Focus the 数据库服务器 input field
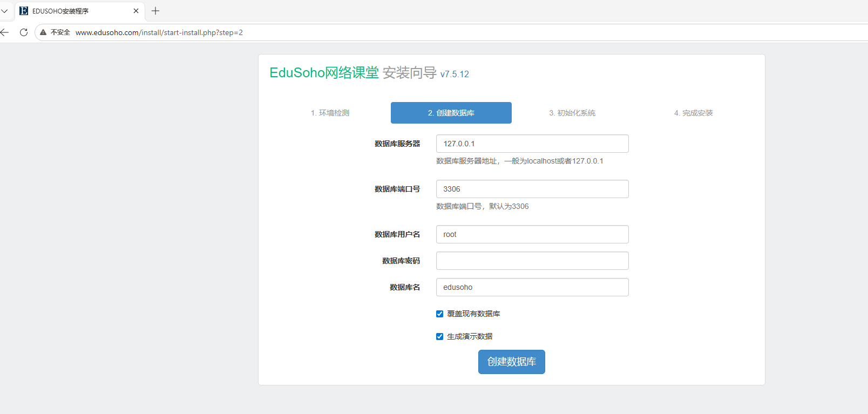 [x=532, y=144]
